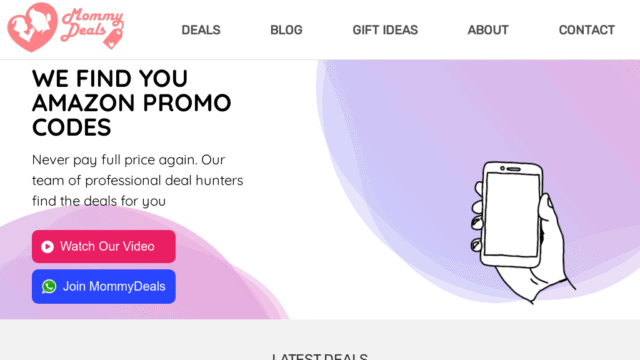Viewport: 640px width, 360px height.
Task: Open the ABOUT page
Action: click(x=488, y=30)
